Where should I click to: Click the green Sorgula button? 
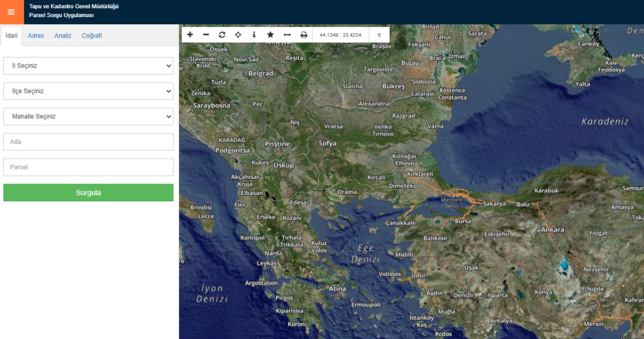coord(88,192)
